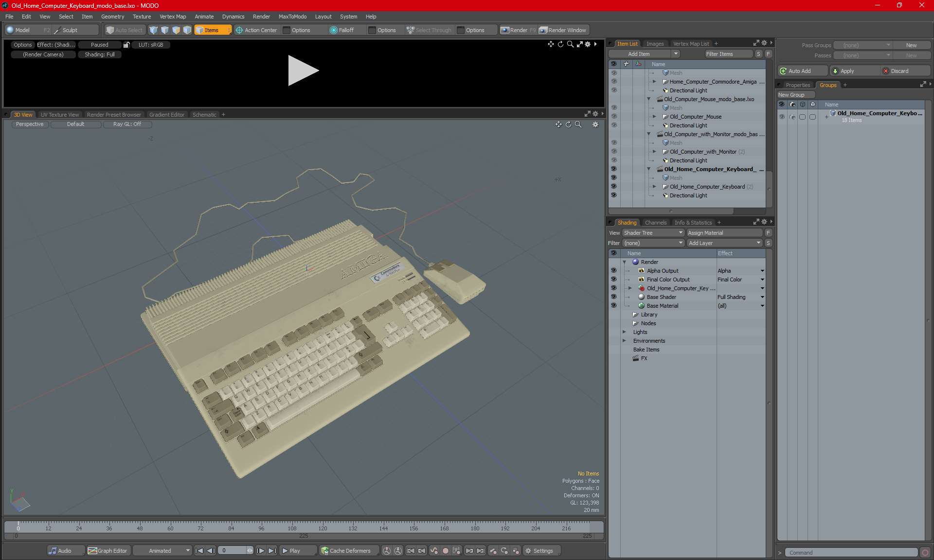The width and height of the screenshot is (934, 560).
Task: Click the Discard button
Action: tap(906, 71)
